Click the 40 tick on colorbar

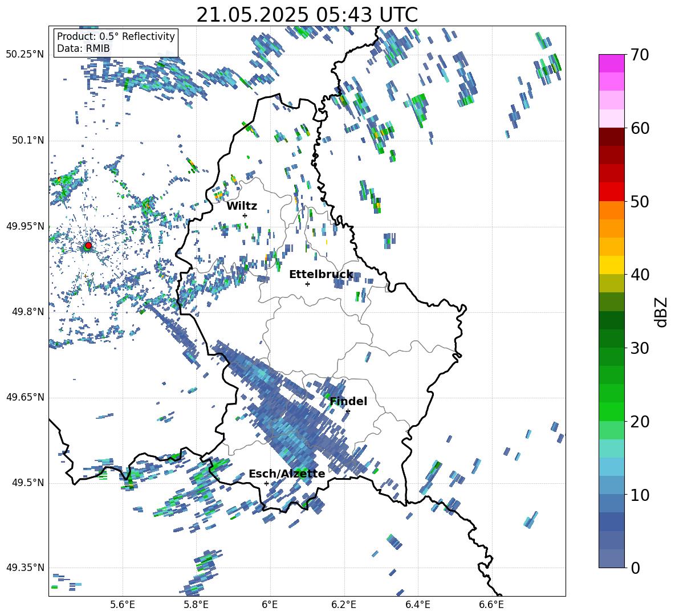point(640,275)
